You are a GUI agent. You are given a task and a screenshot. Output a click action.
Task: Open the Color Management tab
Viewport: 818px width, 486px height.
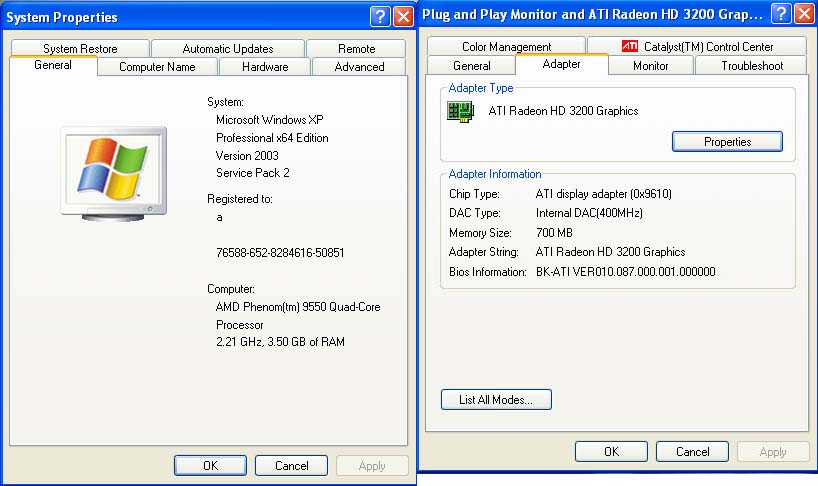coord(507,46)
